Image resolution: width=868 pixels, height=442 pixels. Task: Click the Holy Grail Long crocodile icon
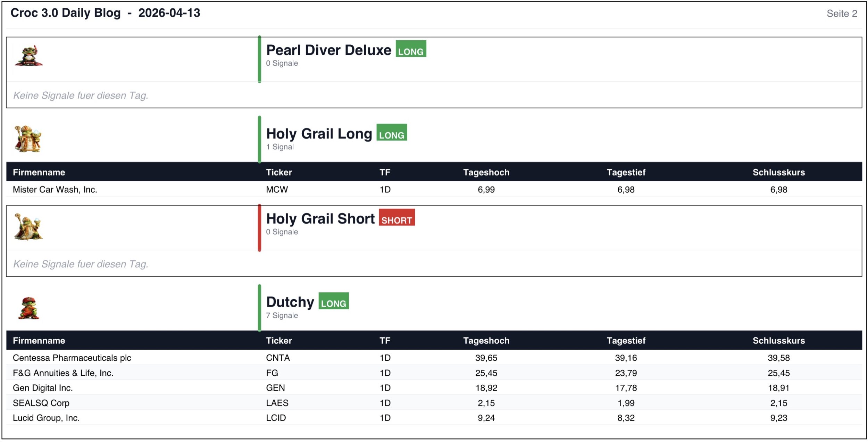click(28, 139)
